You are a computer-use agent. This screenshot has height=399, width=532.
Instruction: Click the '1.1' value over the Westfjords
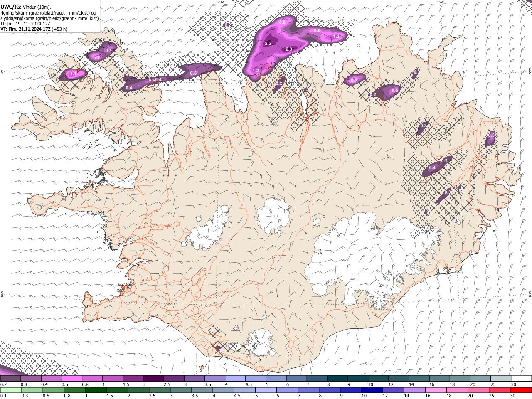tap(73, 74)
